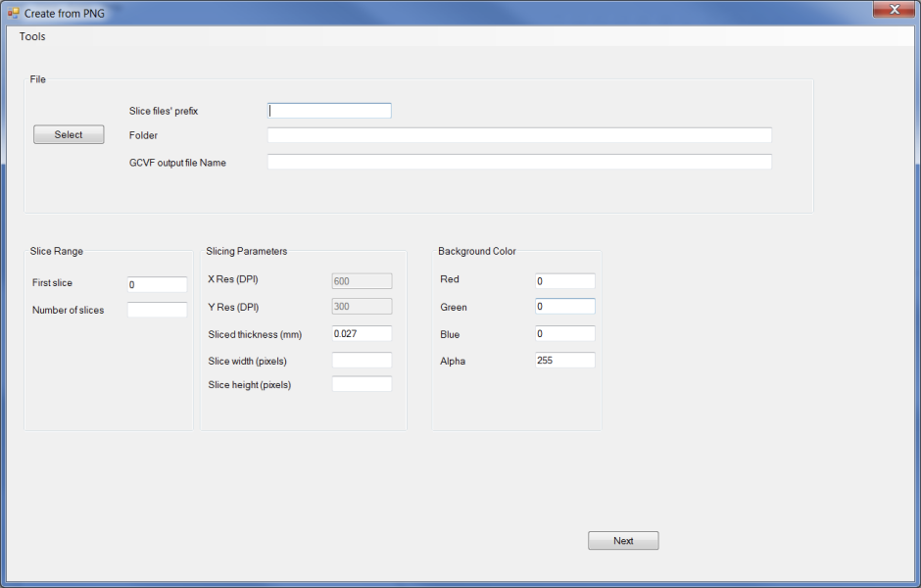The image size is (921, 588).
Task: Click the "File" group title
Action: pyautogui.click(x=37, y=79)
